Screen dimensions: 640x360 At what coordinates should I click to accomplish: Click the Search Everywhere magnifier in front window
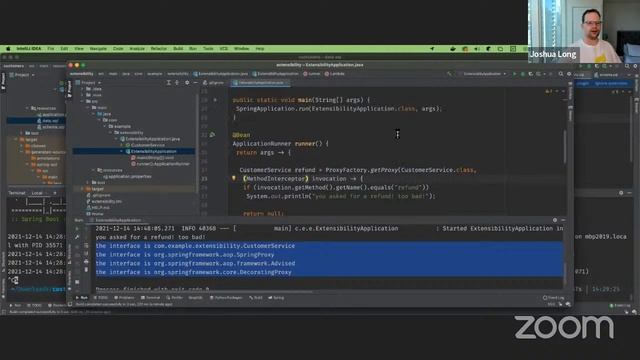561,74
